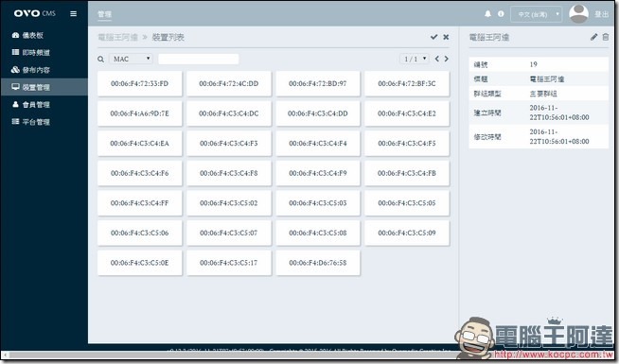Expand the 1/1 page selector dropdown
The height and width of the screenshot is (364, 619).
(x=415, y=59)
